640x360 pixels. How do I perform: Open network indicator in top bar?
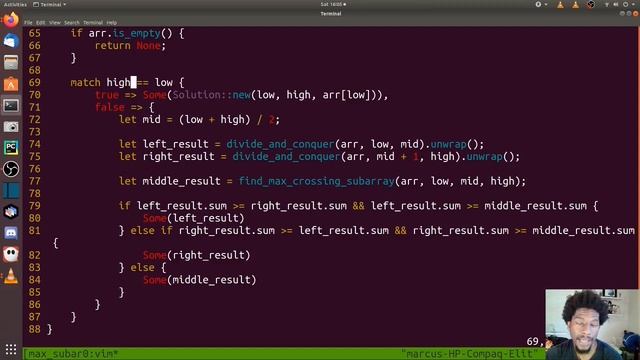pos(607,4)
